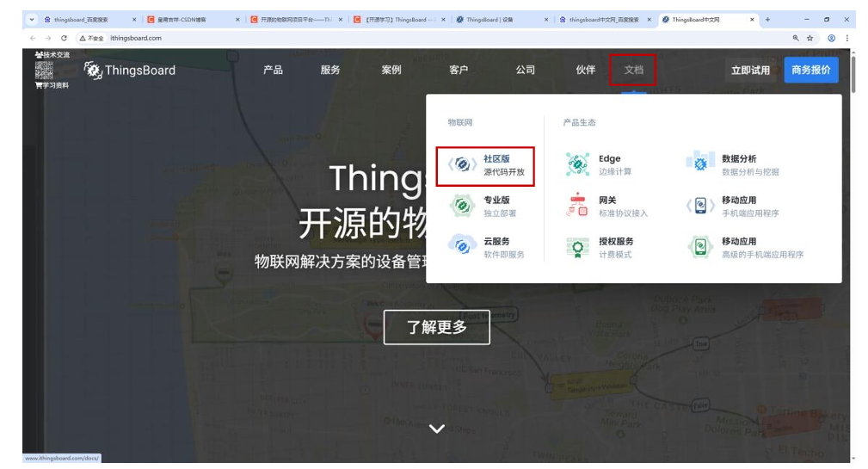Image resolution: width=868 pixels, height=469 pixels.
Task: Open the 案例 menu
Action: [391, 70]
